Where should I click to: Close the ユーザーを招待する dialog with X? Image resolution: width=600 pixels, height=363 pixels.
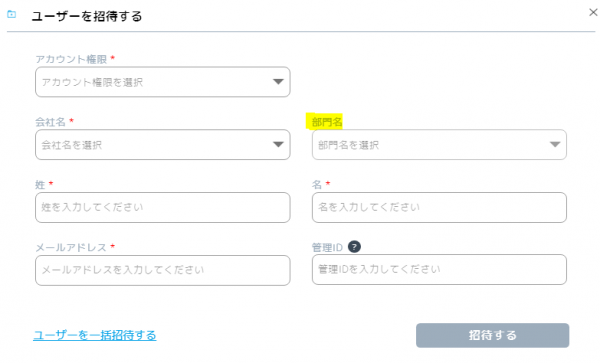click(593, 13)
